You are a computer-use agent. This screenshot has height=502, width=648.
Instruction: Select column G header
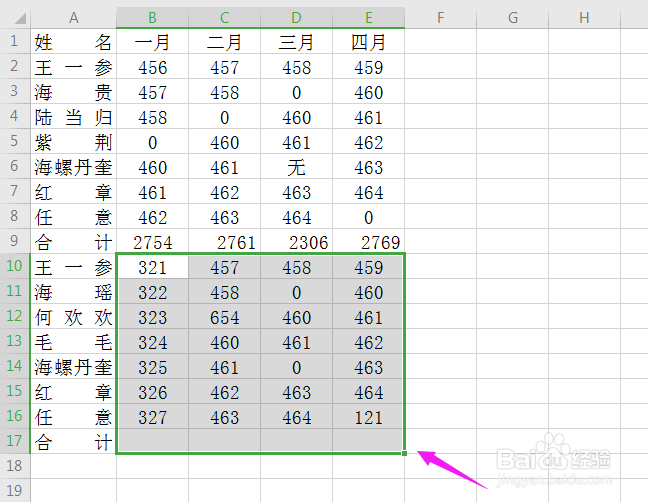(512, 18)
